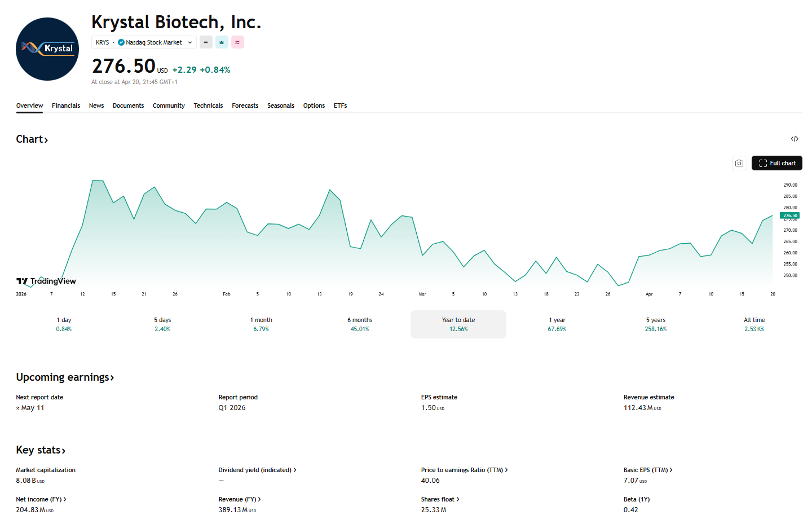Open the embed code icon for chart
Image resolution: width=812 pixels, height=515 pixels.
click(x=795, y=139)
